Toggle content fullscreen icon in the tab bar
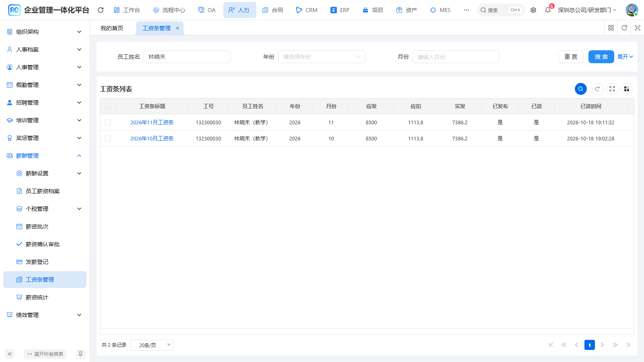The width and height of the screenshot is (644, 362). click(x=638, y=28)
